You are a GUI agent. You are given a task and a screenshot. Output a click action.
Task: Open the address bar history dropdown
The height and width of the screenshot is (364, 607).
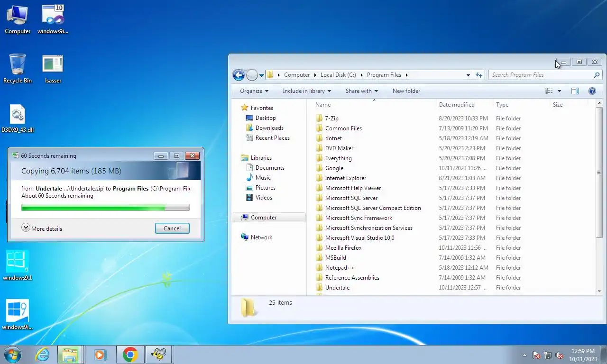tap(468, 75)
